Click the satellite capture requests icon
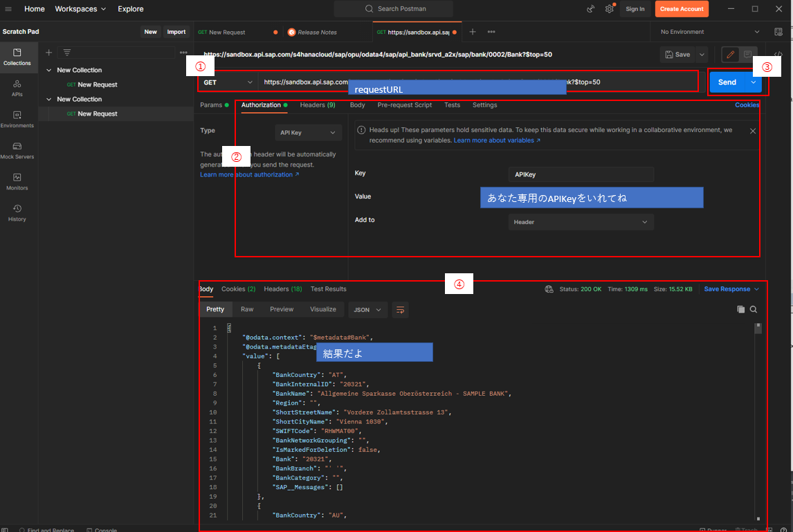The image size is (793, 532). [590, 9]
